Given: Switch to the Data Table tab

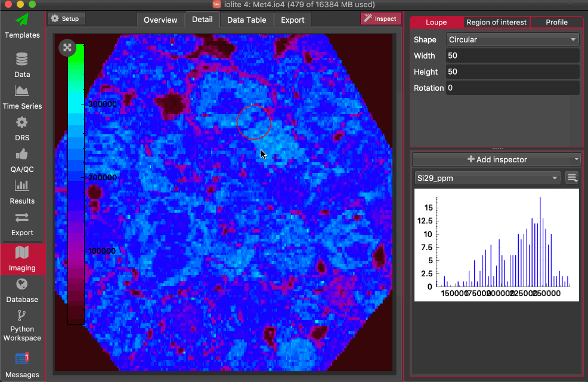Looking at the screenshot, I should (x=246, y=20).
